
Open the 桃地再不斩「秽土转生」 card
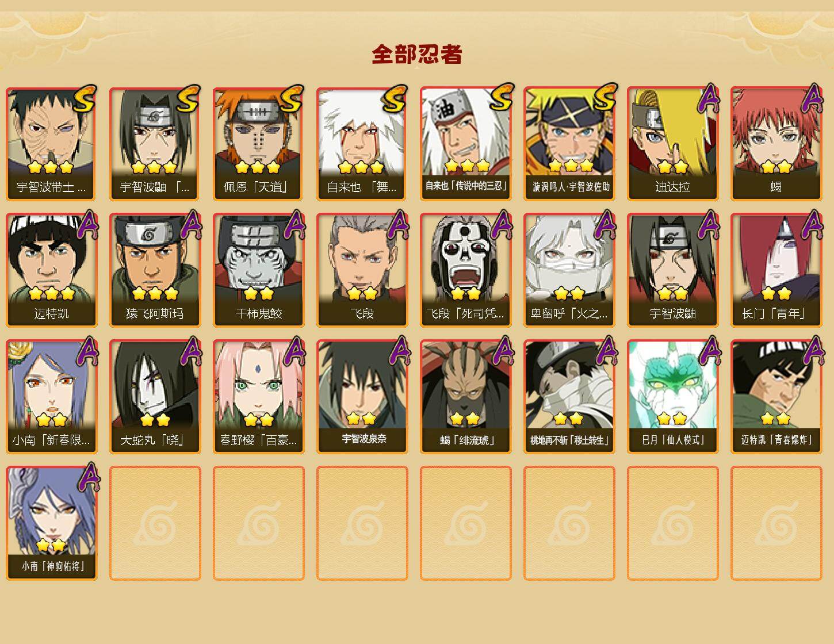pyautogui.click(x=569, y=397)
